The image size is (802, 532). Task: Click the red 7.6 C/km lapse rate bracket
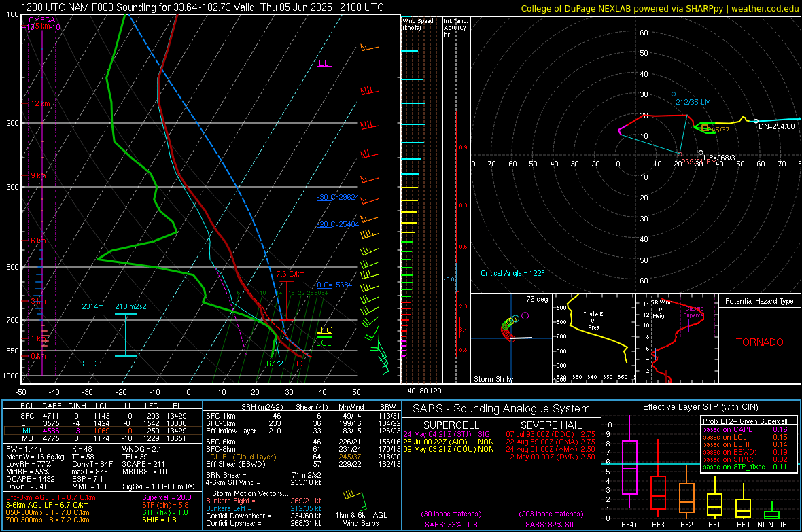(287, 301)
